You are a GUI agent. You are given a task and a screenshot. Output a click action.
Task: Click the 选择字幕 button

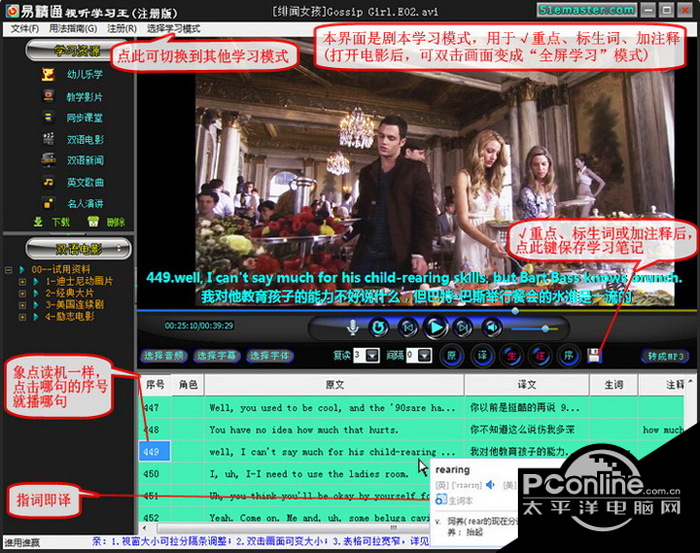(x=217, y=356)
